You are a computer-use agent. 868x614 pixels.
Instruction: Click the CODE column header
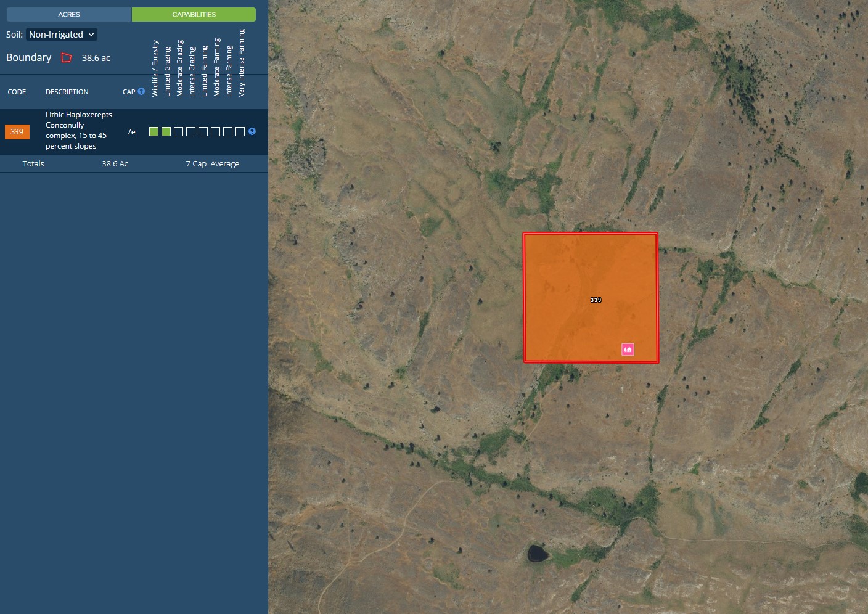coord(17,92)
